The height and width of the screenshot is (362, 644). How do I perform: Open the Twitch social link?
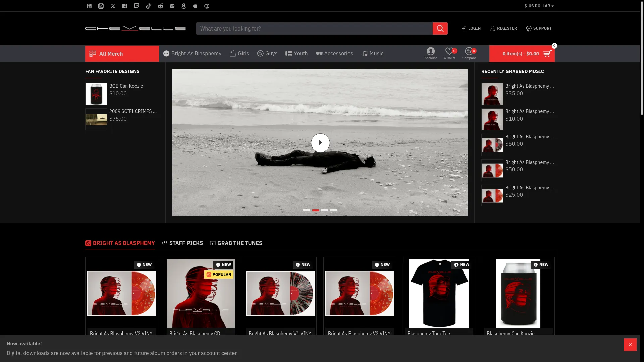click(x=137, y=6)
